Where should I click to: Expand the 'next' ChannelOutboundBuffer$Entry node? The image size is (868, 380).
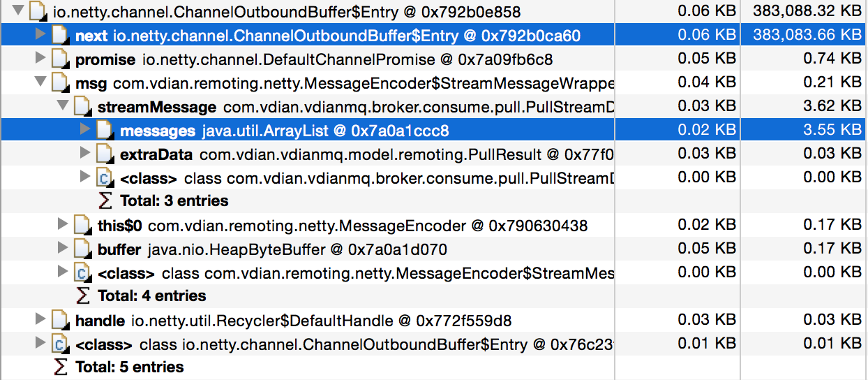click(40, 35)
